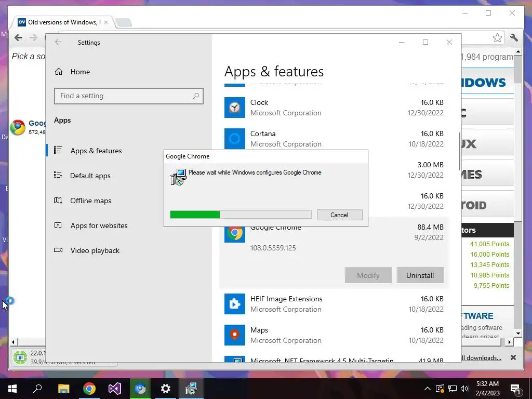Open Google Chrome from taskbar
The height and width of the screenshot is (399, 532).
pos(89,389)
